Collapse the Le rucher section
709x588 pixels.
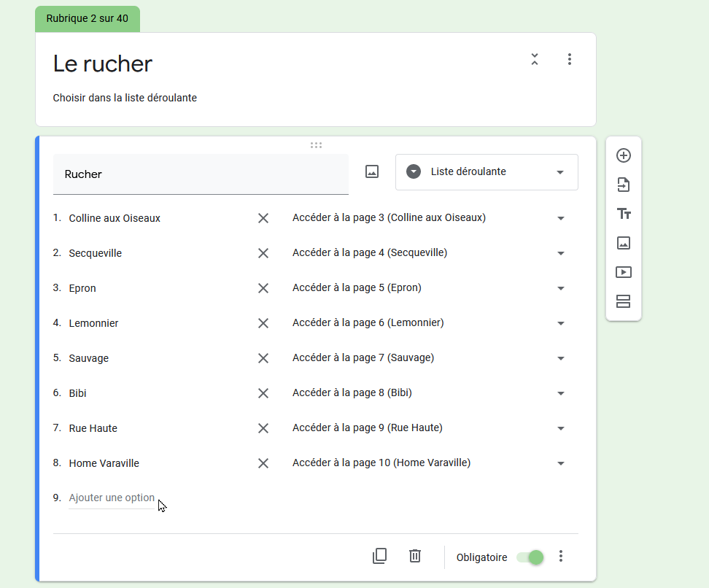(535, 59)
